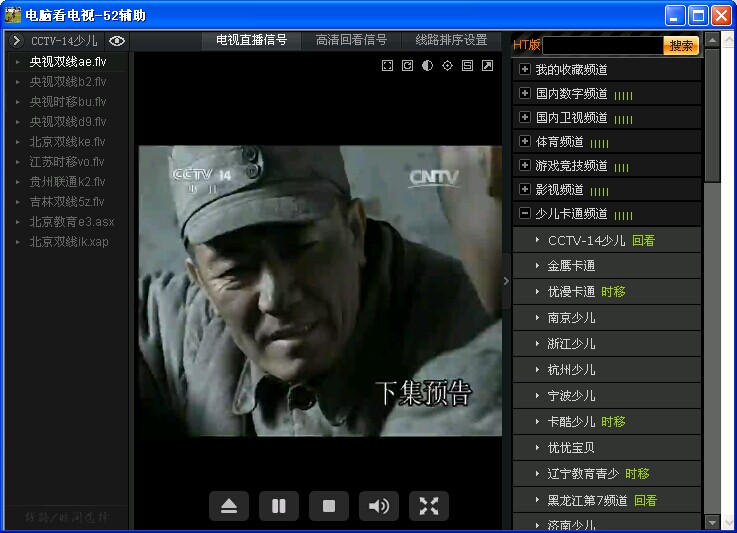The width and height of the screenshot is (737, 533).
Task: Select CCTV-14少儿 channel in list
Action: click(x=586, y=241)
